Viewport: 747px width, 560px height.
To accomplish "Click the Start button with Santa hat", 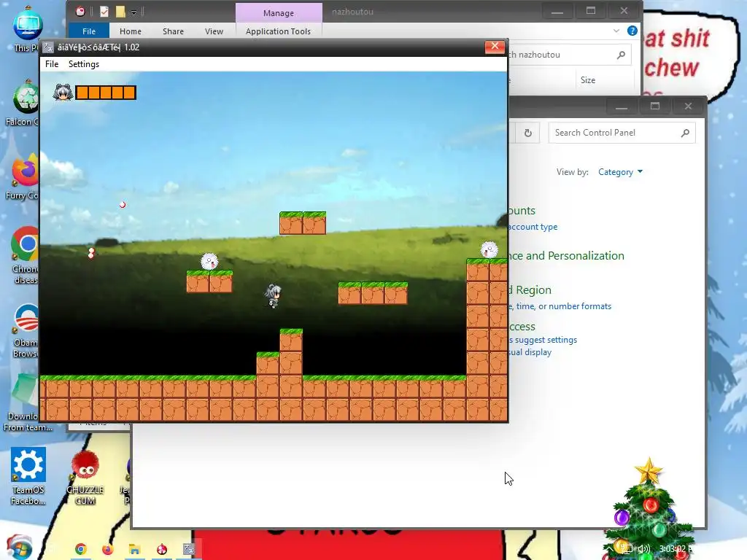I will point(19,548).
